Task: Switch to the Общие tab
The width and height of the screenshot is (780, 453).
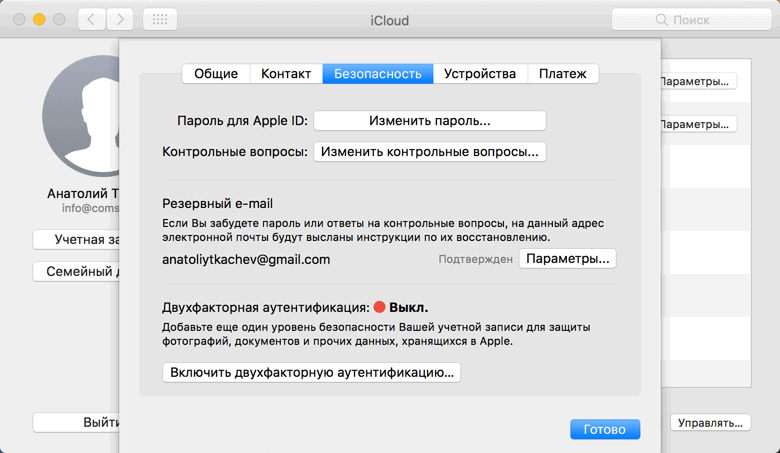Action: pos(216,74)
